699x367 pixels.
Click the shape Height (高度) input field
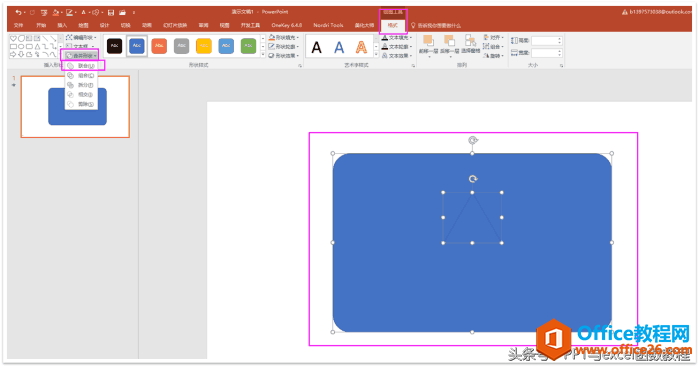pos(547,41)
